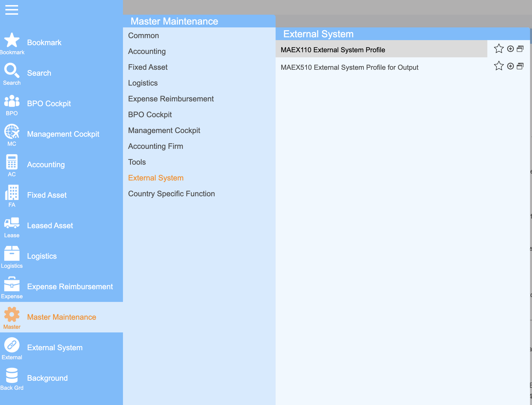Open Logistics module from sidebar
532x405 pixels.
[42, 256]
